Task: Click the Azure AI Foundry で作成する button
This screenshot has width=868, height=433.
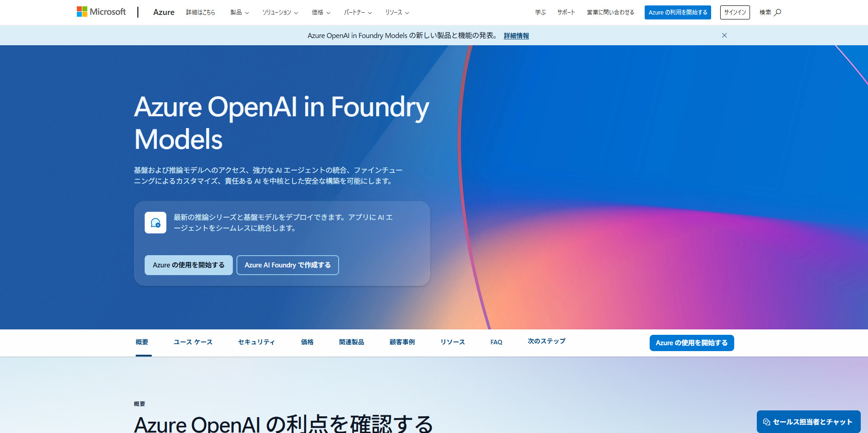Action: (288, 265)
